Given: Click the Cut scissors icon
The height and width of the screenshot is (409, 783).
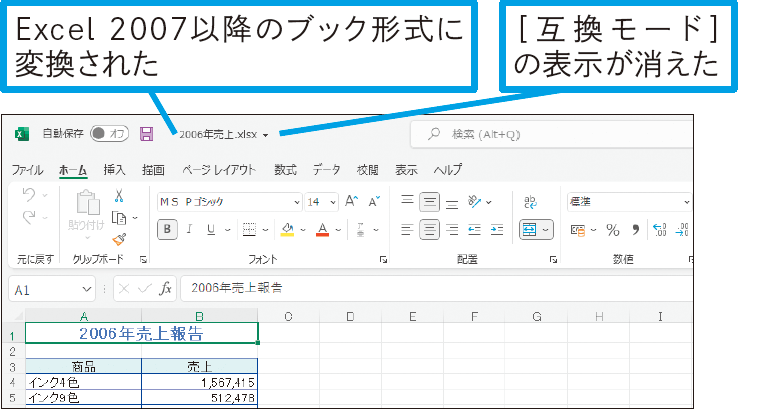Looking at the screenshot, I should pos(119,195).
